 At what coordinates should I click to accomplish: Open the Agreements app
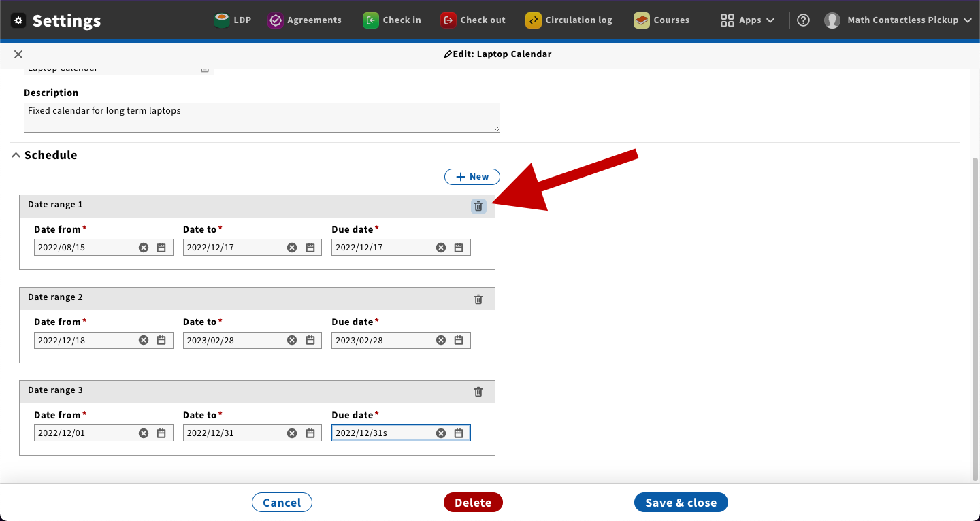click(x=305, y=20)
